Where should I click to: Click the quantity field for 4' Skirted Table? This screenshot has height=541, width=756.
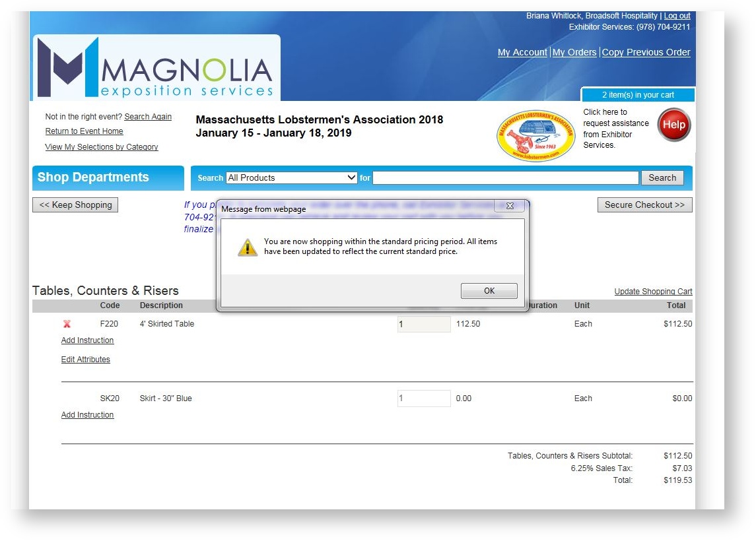423,324
